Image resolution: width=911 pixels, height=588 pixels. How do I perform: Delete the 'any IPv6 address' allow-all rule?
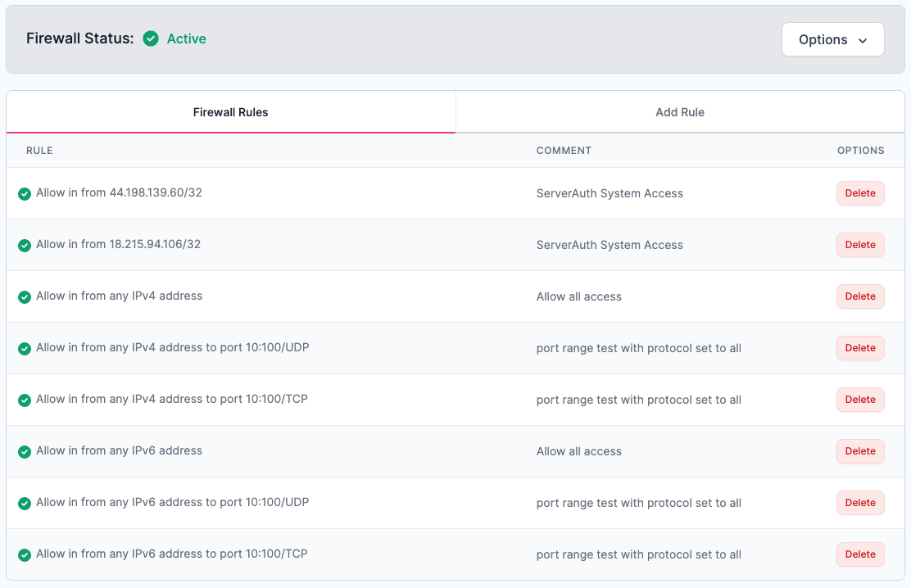(x=860, y=451)
